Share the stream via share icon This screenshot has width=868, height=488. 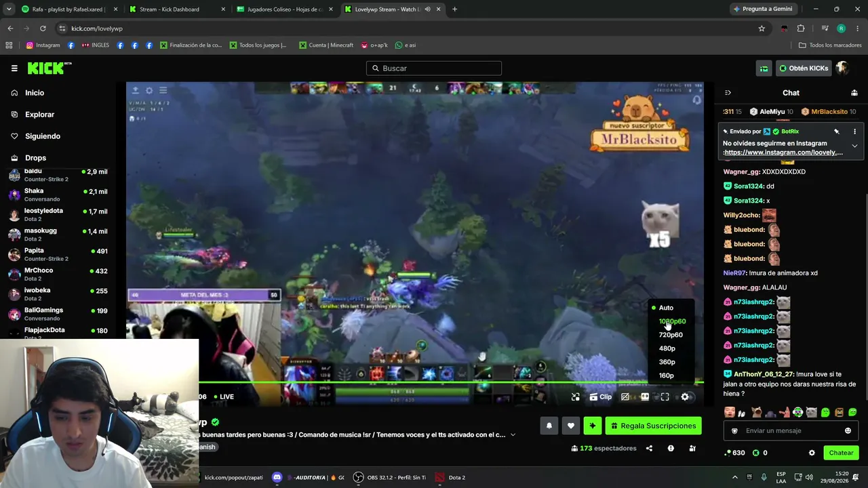[x=649, y=448]
